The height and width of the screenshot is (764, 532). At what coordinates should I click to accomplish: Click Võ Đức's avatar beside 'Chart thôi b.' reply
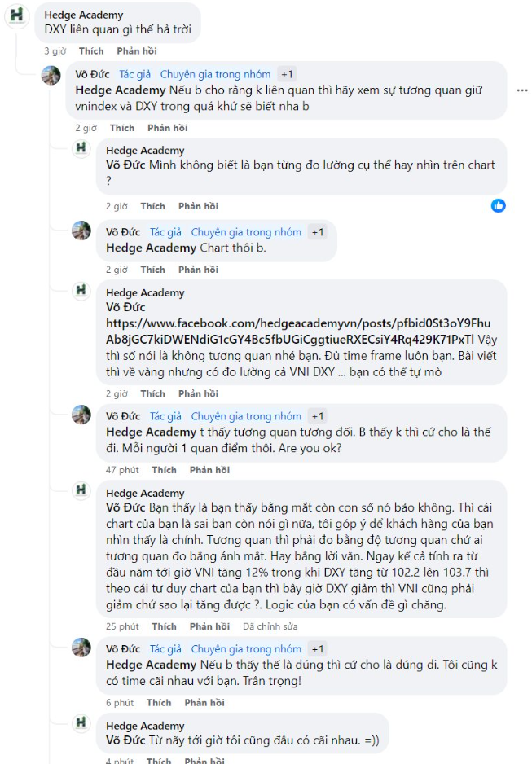coord(81,231)
